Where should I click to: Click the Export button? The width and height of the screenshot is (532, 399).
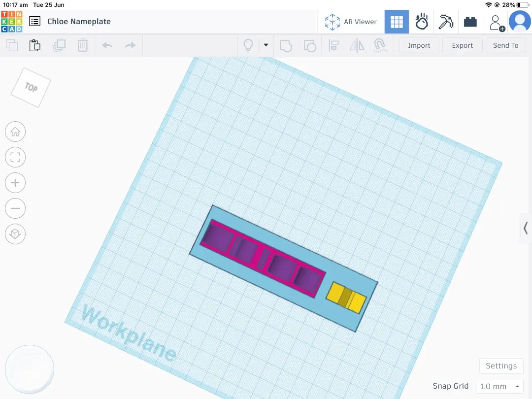click(462, 45)
